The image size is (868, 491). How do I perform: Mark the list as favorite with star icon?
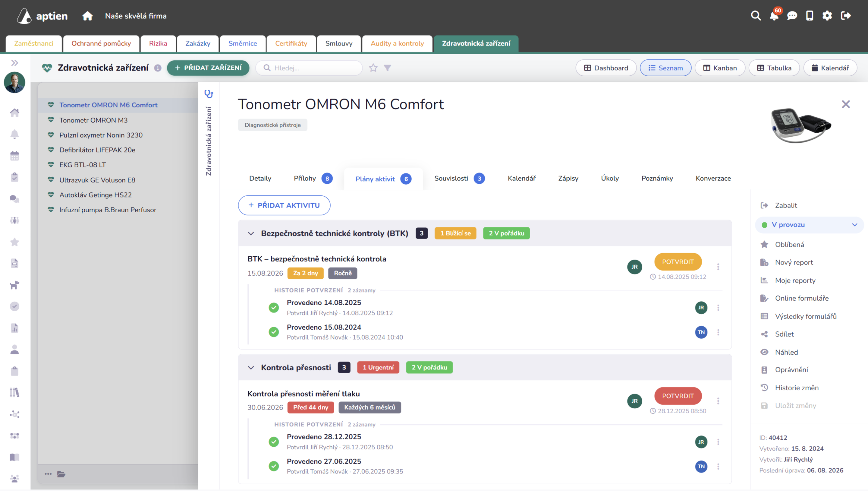tap(373, 68)
